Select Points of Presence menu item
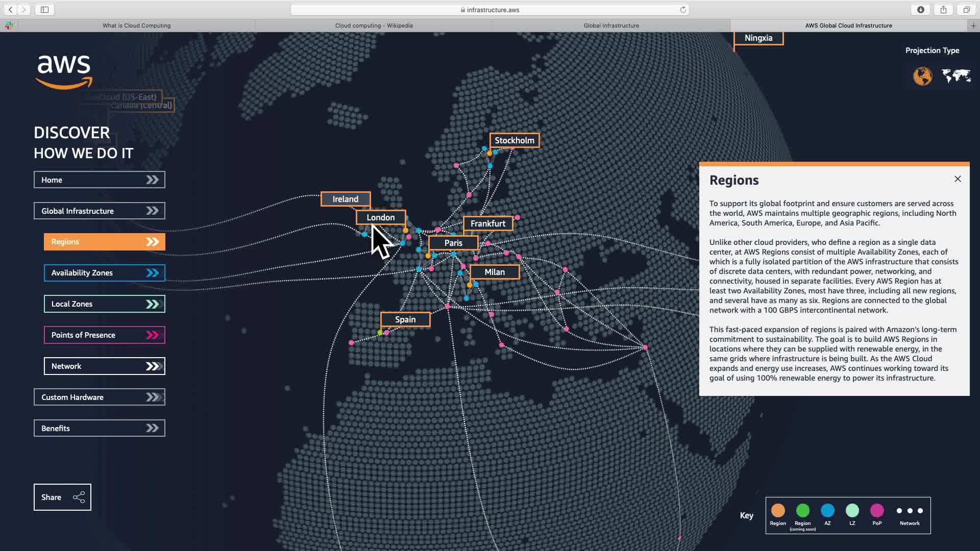This screenshot has height=551, width=980. click(104, 335)
